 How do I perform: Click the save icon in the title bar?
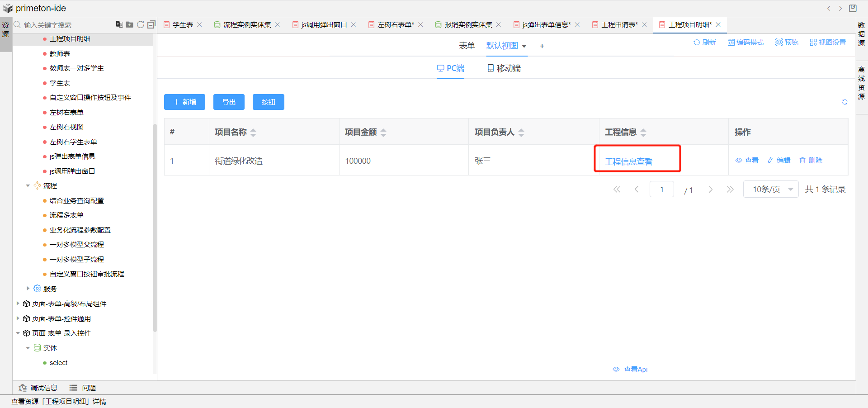pyautogui.click(x=853, y=8)
